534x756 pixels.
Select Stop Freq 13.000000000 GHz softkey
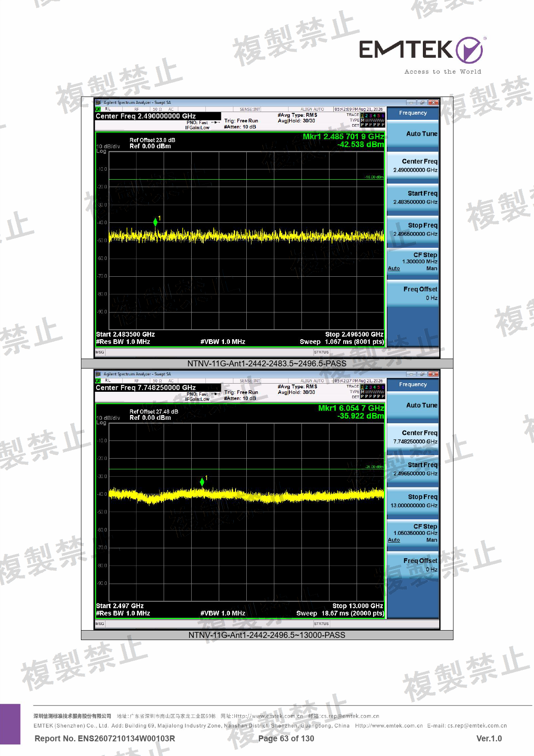413,501
